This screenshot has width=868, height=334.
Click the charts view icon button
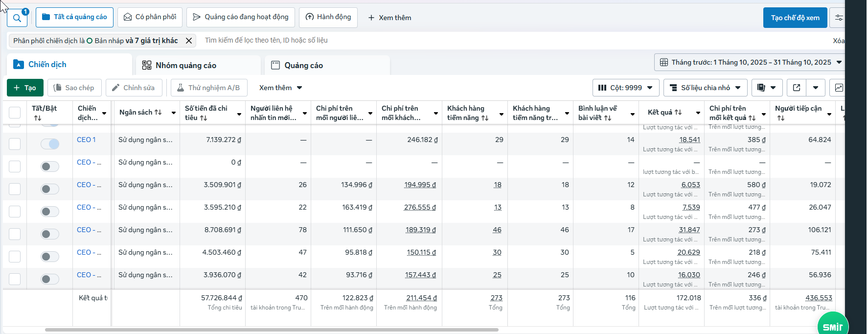[x=839, y=88]
